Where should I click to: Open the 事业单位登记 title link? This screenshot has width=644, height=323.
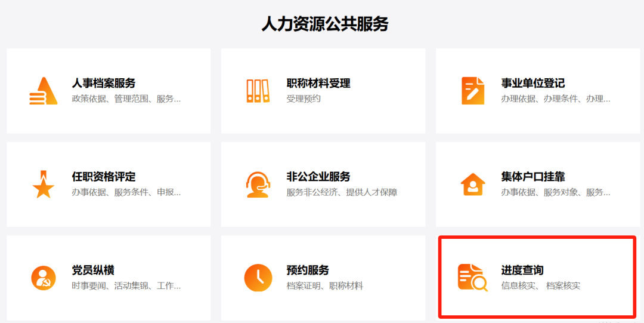[x=533, y=83]
